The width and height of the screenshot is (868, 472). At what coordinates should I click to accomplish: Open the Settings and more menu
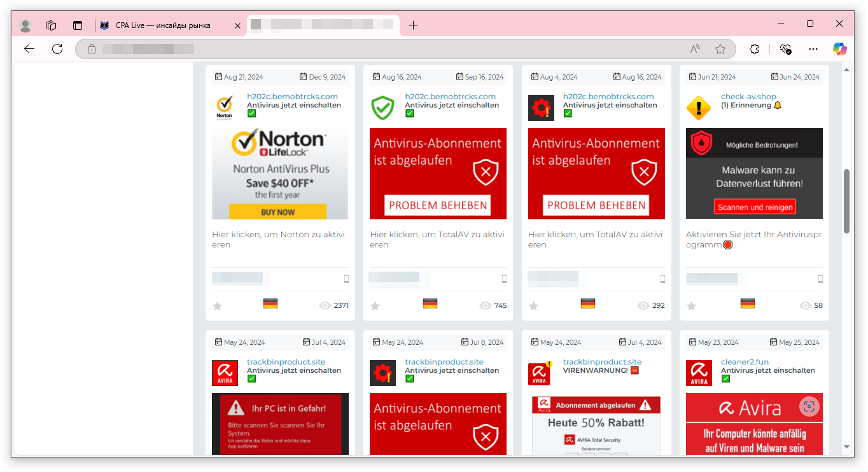tap(813, 49)
